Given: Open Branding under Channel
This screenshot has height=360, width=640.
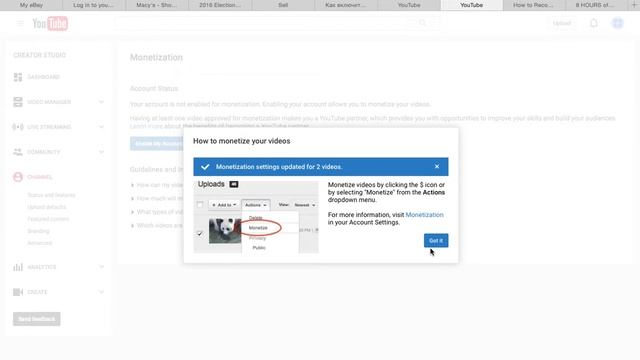Looking at the screenshot, I should (x=38, y=231).
